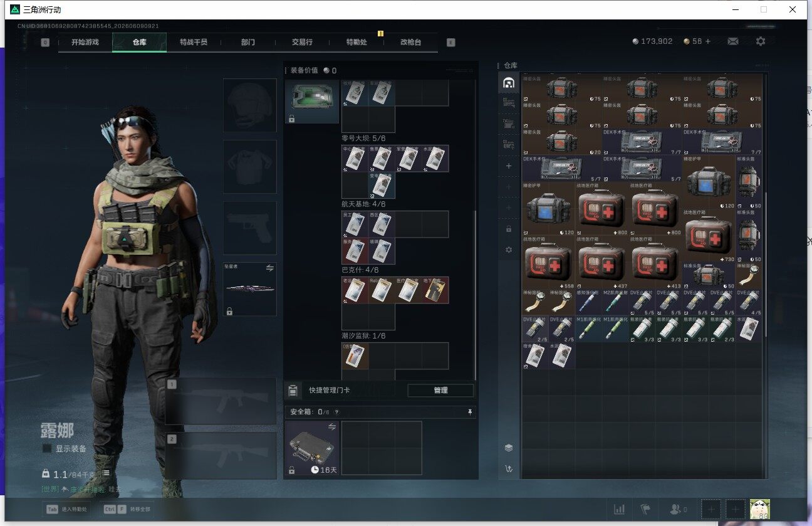Select the melee knife slot
This screenshot has width=812, height=526.
[250, 289]
